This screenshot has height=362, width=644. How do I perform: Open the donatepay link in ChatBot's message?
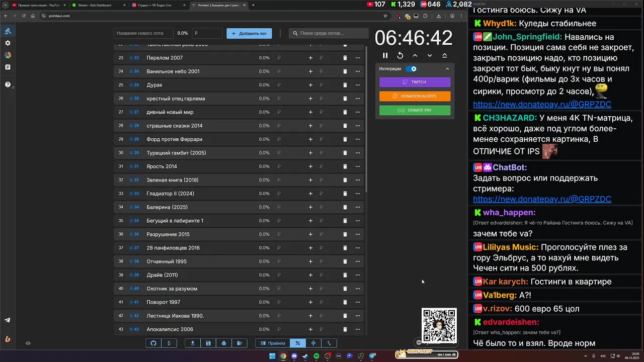542,199
